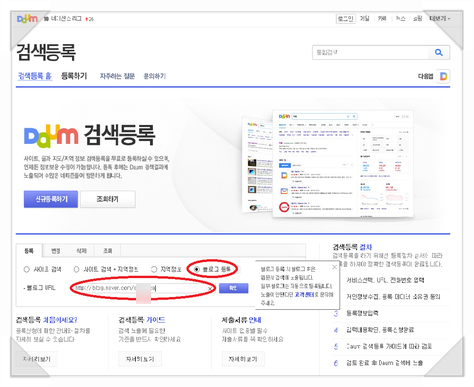
Task: Click the 신규등록하기 button
Action: 51,199
